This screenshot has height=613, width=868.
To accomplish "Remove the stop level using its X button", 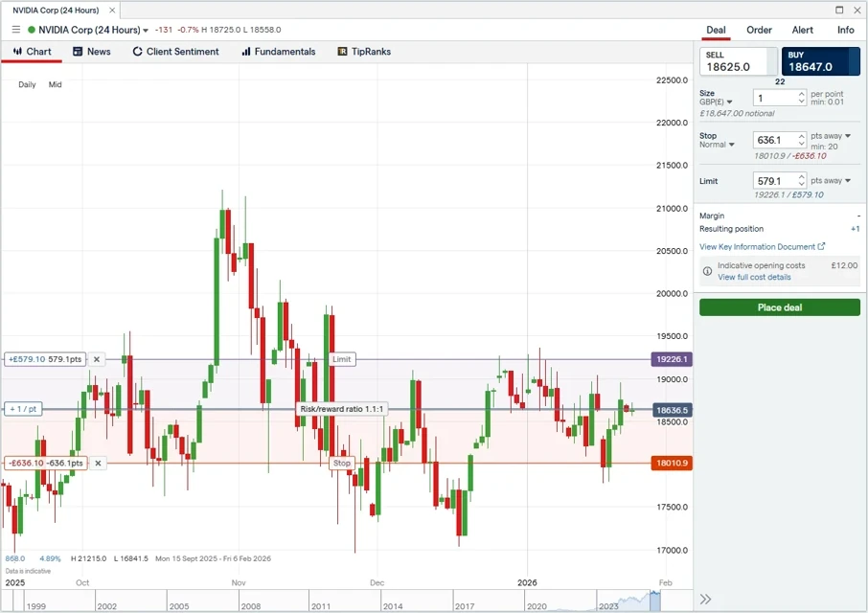I will [98, 463].
